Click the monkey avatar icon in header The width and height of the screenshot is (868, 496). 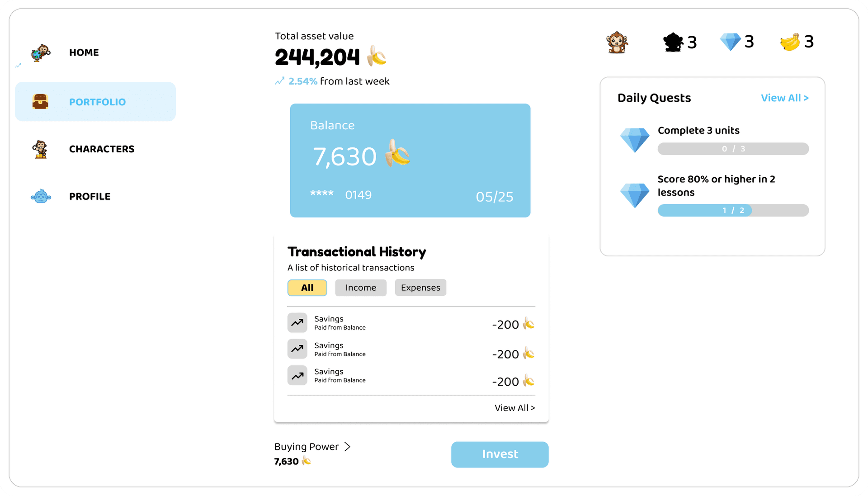tap(617, 43)
